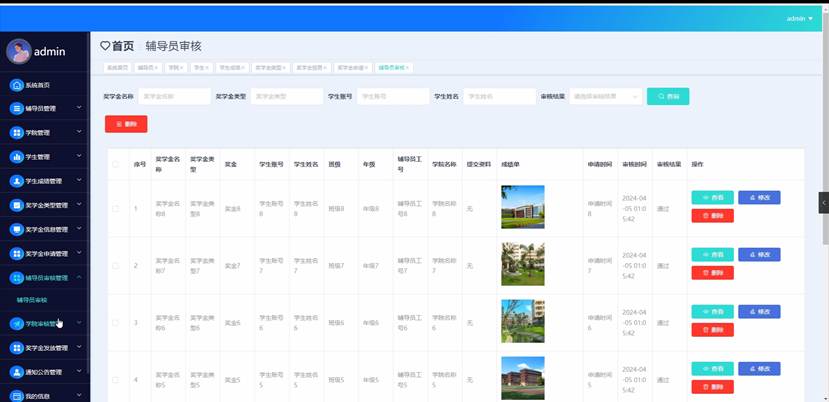829x402 pixels.
Task: Click the 首页 breadcrumb link
Action: tap(123, 46)
